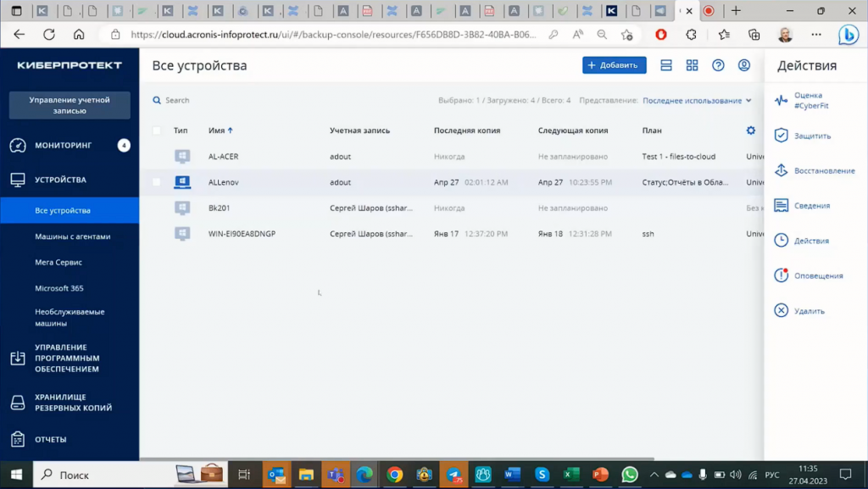868x489 pixels.
Task: Click Управление учетной записью button
Action: tap(70, 105)
